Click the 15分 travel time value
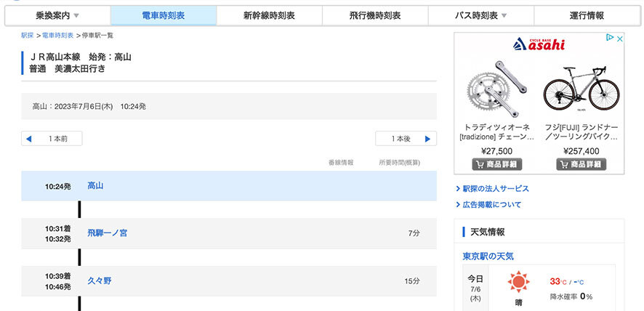The width and height of the screenshot is (644, 311). pos(412,281)
